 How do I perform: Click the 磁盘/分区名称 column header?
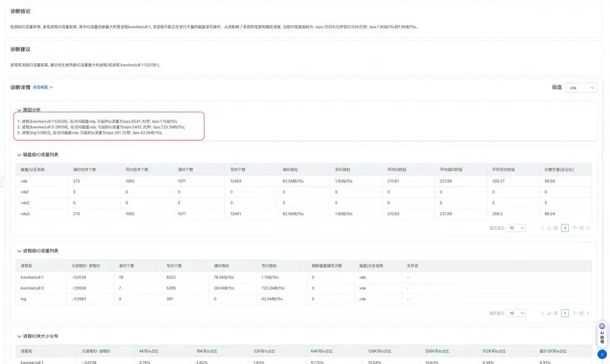(x=33, y=169)
